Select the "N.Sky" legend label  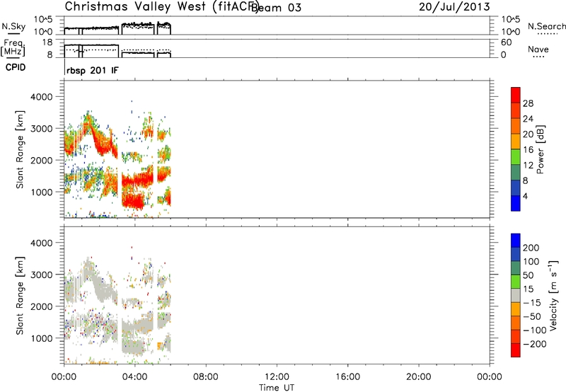tap(13, 26)
